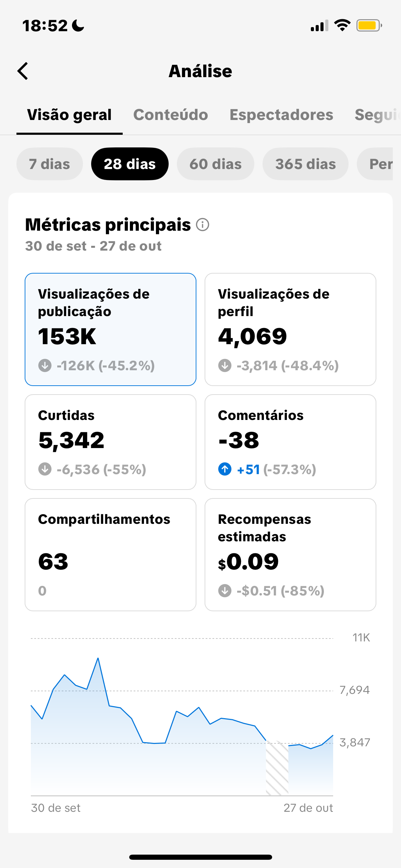
Task: Select the 7 dias time range
Action: [x=50, y=164]
